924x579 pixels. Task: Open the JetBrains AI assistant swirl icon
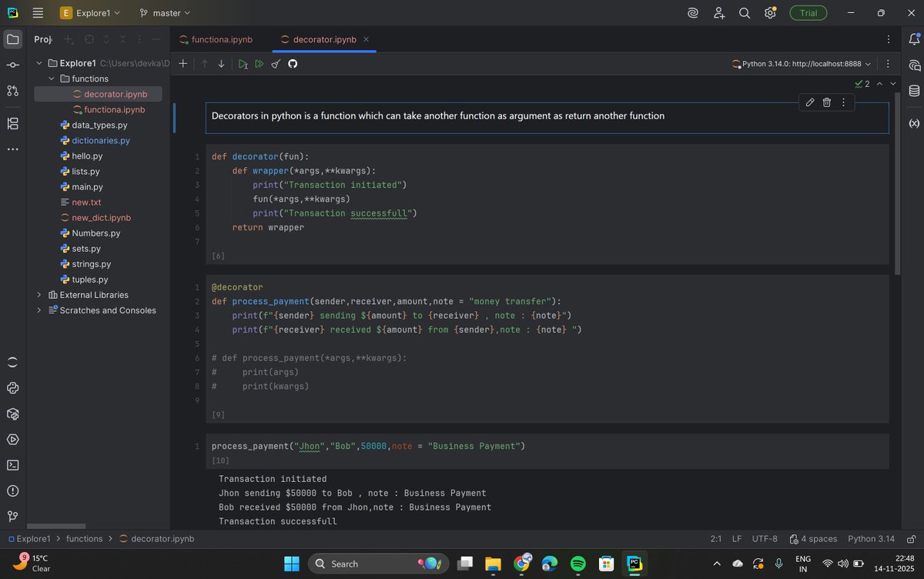[693, 13]
